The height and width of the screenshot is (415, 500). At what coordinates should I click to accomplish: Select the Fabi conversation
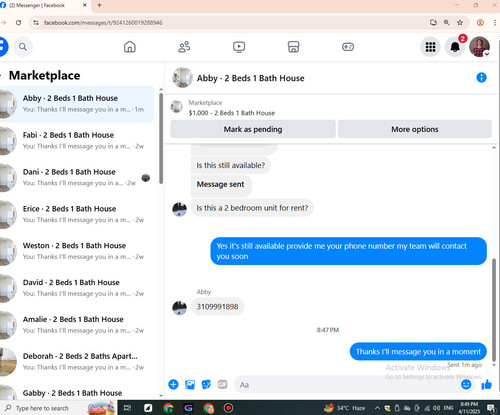point(77,141)
